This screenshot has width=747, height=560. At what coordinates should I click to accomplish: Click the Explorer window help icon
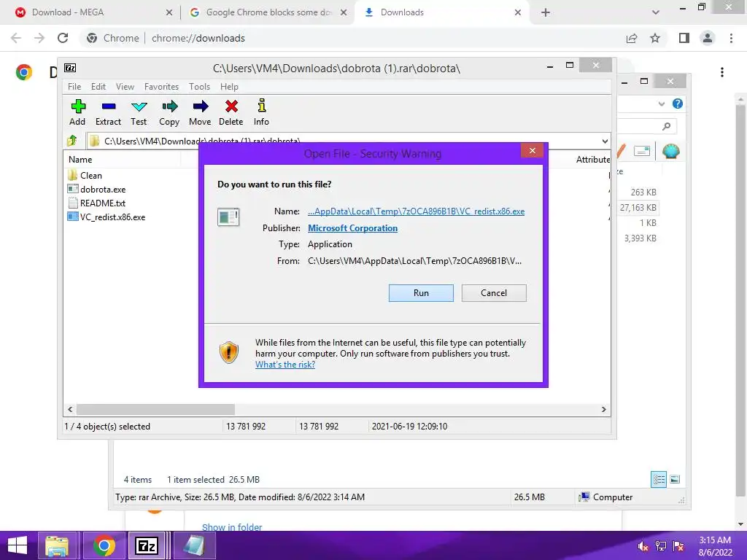point(678,104)
